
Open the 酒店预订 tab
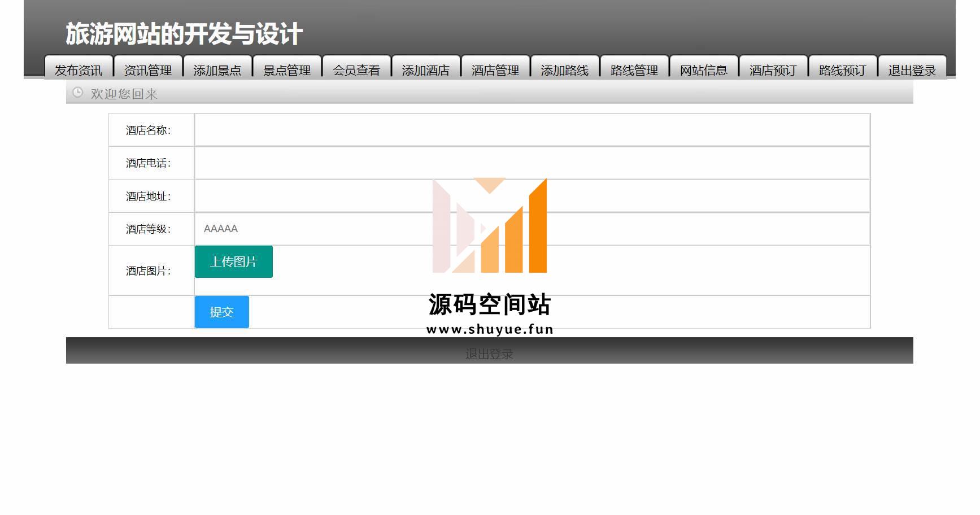774,68
